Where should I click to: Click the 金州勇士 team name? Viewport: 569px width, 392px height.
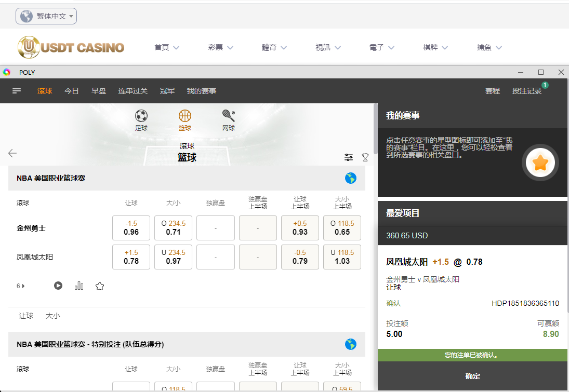31,228
